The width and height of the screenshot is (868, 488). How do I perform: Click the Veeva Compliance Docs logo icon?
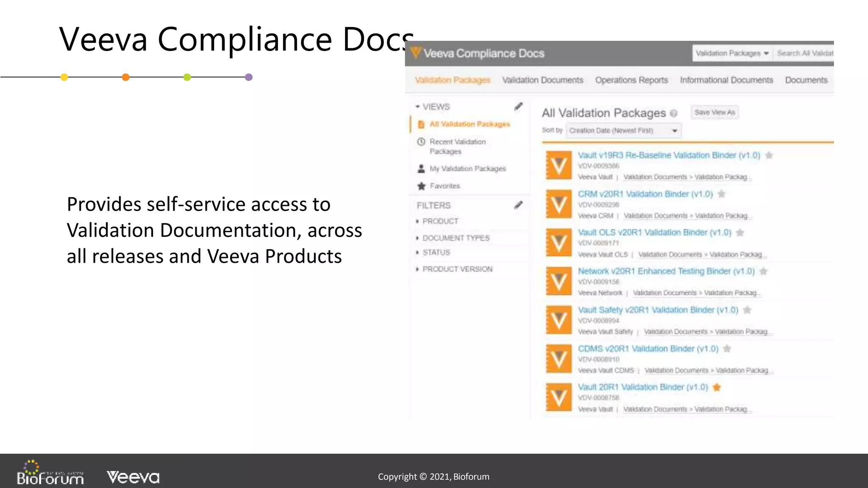tap(416, 53)
